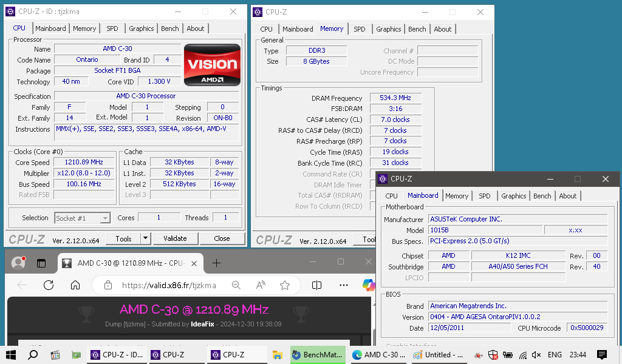Open the IdeaFix submitter link
Screen dimensions: 622x364
(x=202, y=324)
